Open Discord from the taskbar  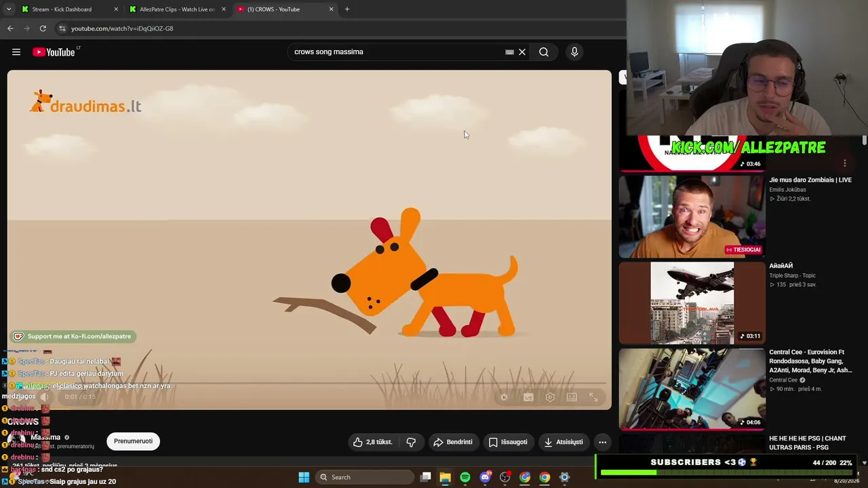485,477
